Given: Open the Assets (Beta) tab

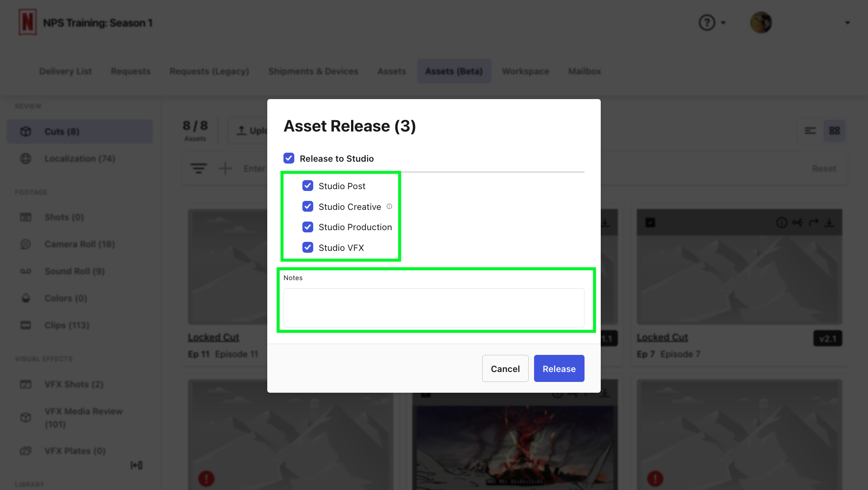Looking at the screenshot, I should click(x=454, y=71).
